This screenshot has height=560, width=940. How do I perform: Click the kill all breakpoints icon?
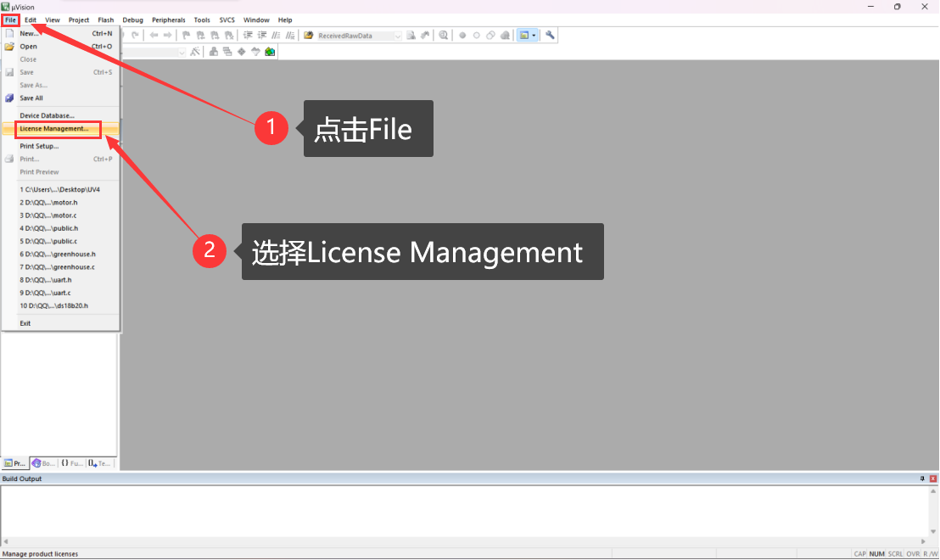[505, 36]
